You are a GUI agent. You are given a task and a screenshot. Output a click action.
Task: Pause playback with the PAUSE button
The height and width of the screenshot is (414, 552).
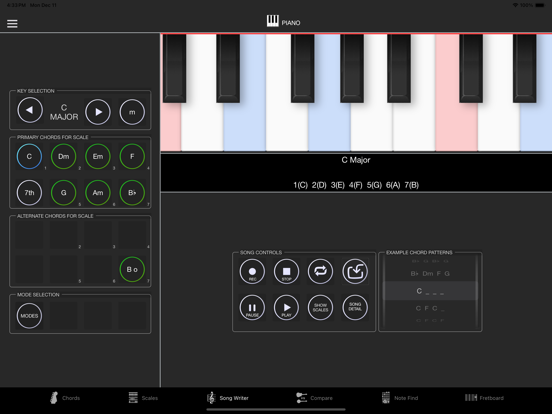[x=252, y=308]
